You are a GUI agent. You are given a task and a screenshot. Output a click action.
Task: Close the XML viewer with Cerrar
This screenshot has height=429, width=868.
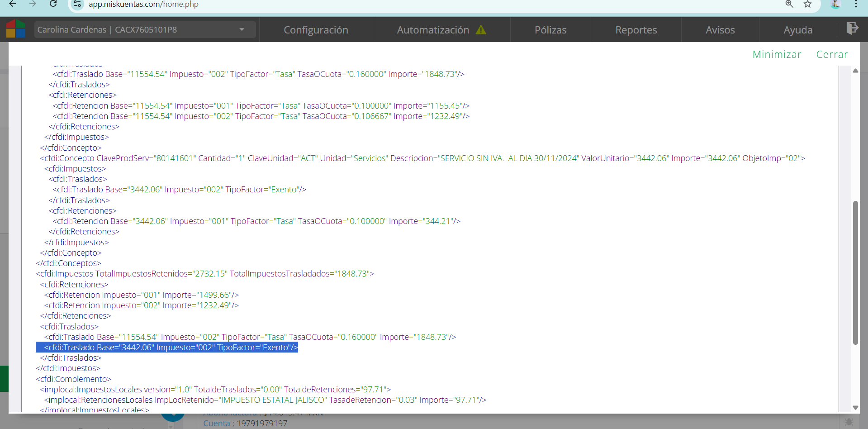click(x=832, y=54)
